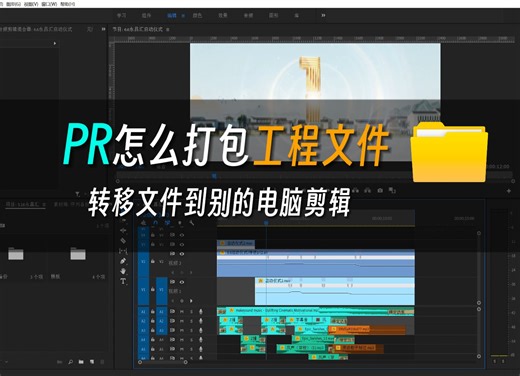
Task: Click the project panel filter icon
Action: click(77, 194)
